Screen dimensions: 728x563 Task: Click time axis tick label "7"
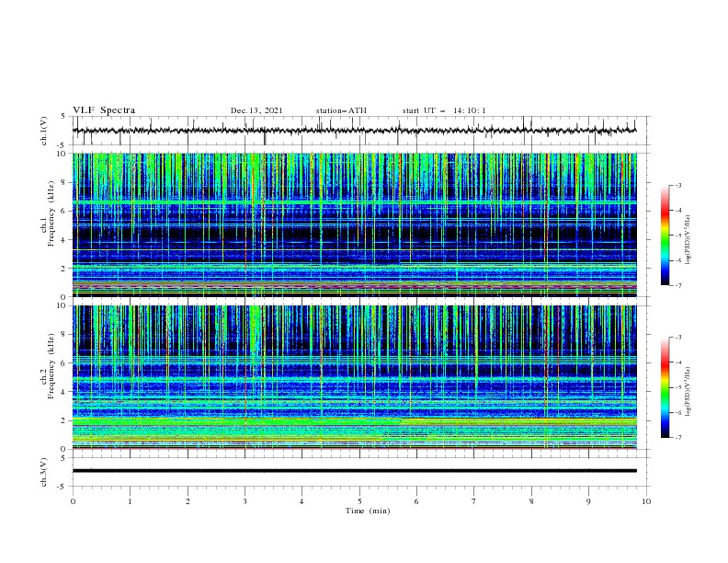click(x=474, y=501)
